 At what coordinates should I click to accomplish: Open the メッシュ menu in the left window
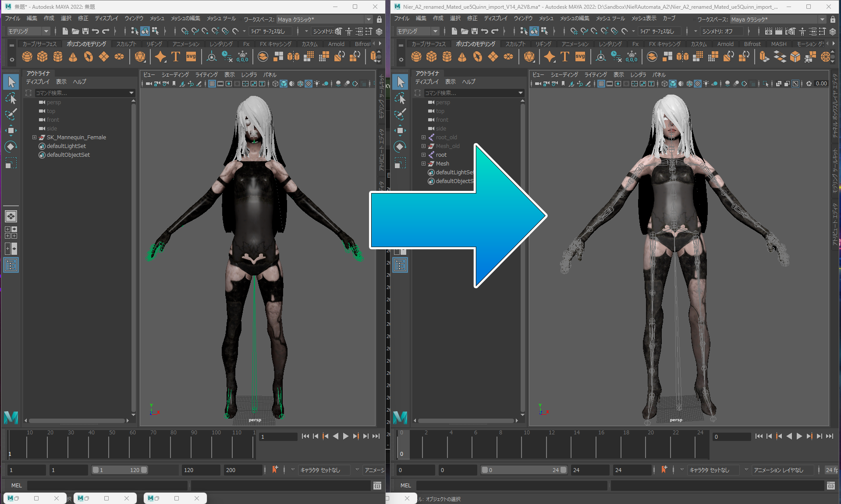(x=156, y=18)
